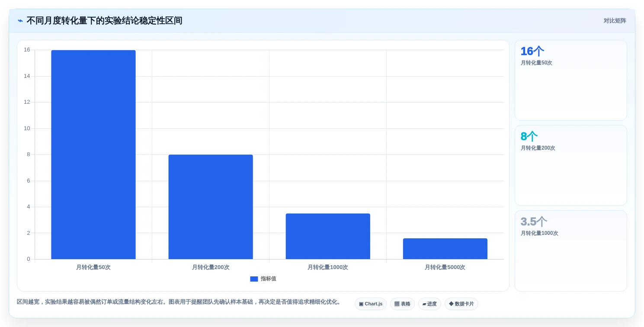644x327 pixels.
Task: Click the x-axis label 月转化量200次
Action: click(x=211, y=267)
